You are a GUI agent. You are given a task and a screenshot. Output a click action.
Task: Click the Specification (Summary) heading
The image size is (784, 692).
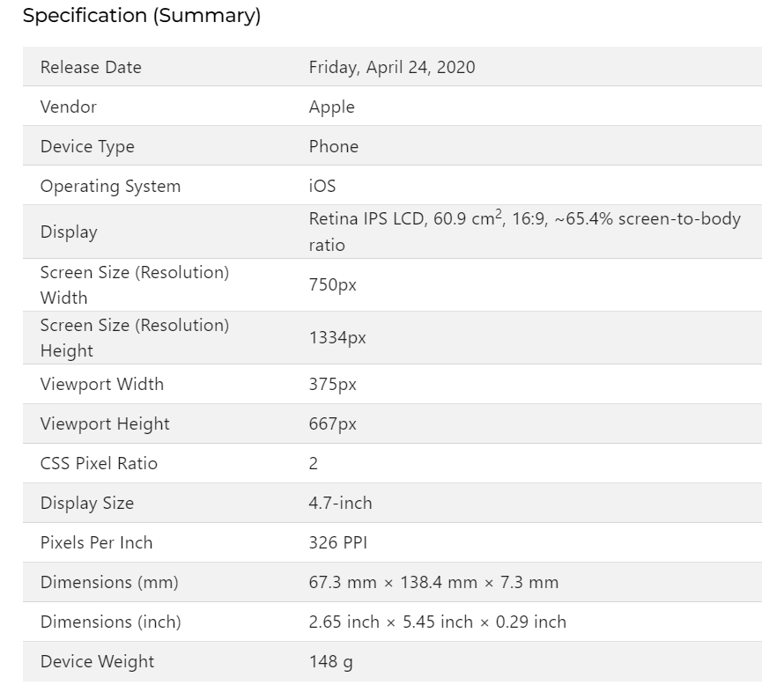[142, 16]
